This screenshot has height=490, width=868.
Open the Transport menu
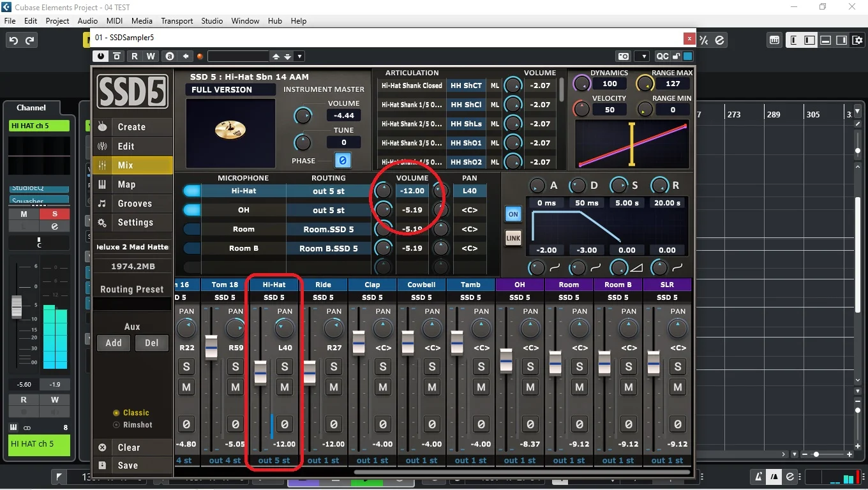click(177, 20)
